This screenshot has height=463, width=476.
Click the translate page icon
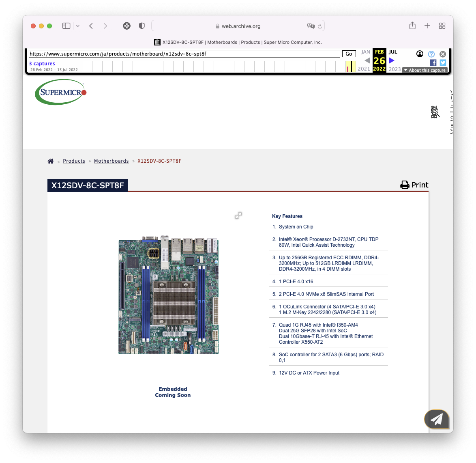tap(311, 26)
